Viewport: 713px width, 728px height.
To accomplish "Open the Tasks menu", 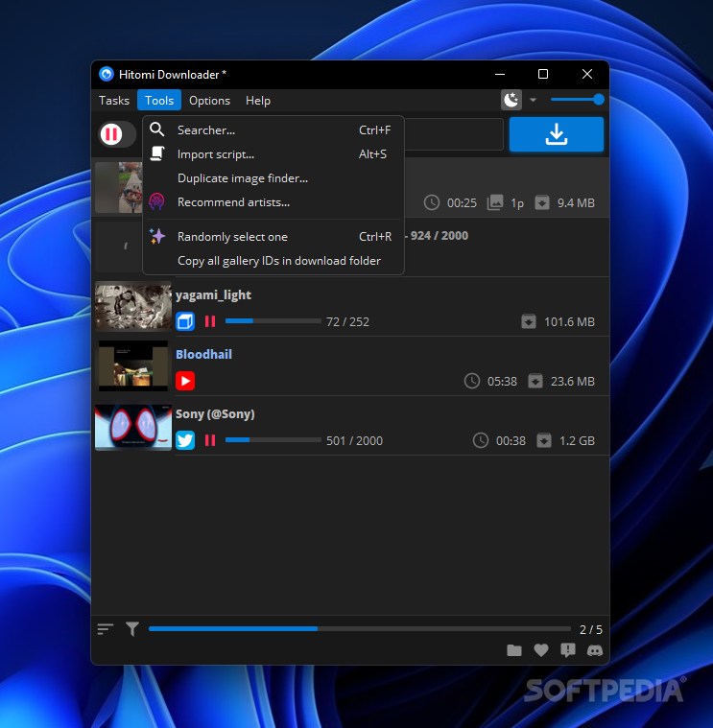I will [x=114, y=101].
